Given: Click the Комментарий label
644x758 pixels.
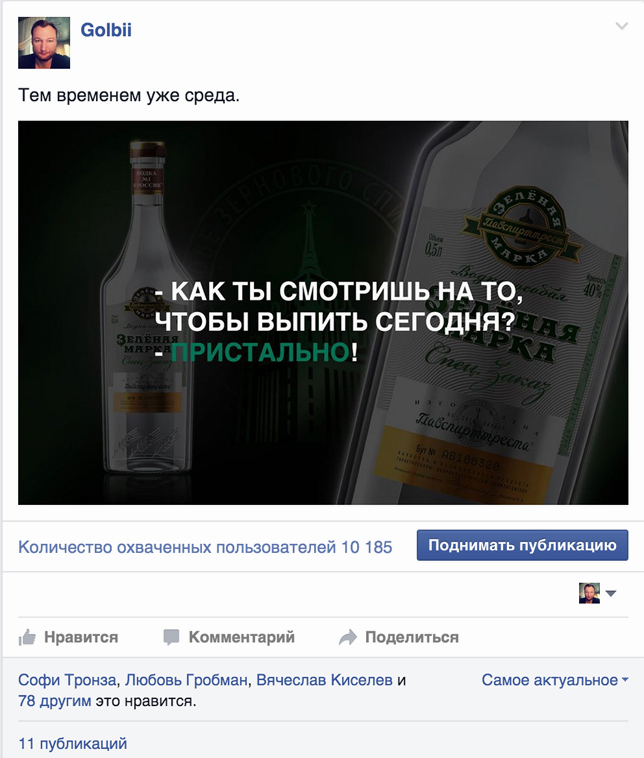Looking at the screenshot, I should click(x=242, y=637).
